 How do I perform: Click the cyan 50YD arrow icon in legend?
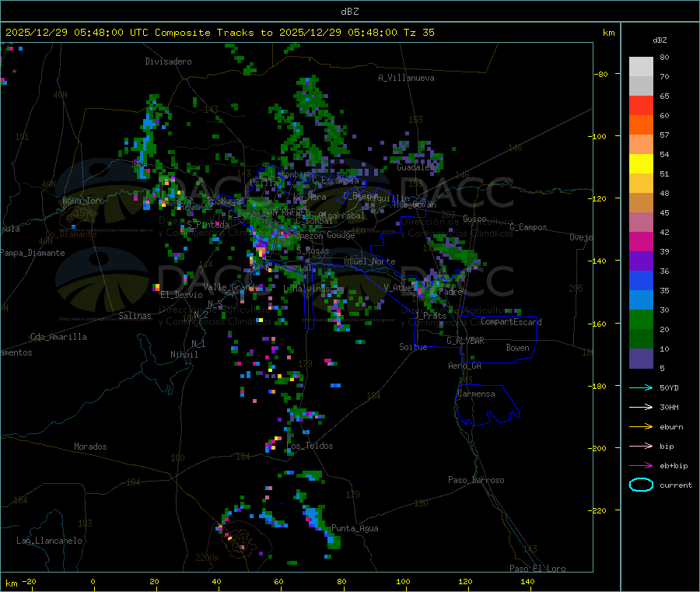(x=641, y=387)
